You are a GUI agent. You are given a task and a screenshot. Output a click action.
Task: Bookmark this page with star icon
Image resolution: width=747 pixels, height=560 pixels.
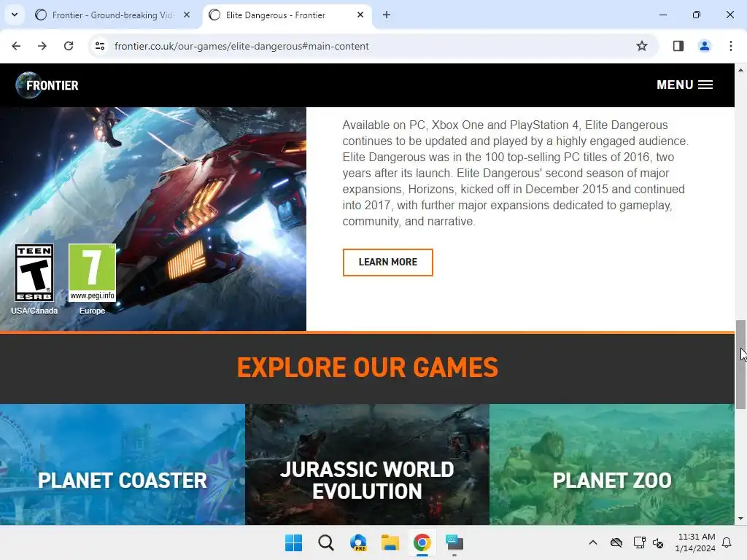(642, 46)
